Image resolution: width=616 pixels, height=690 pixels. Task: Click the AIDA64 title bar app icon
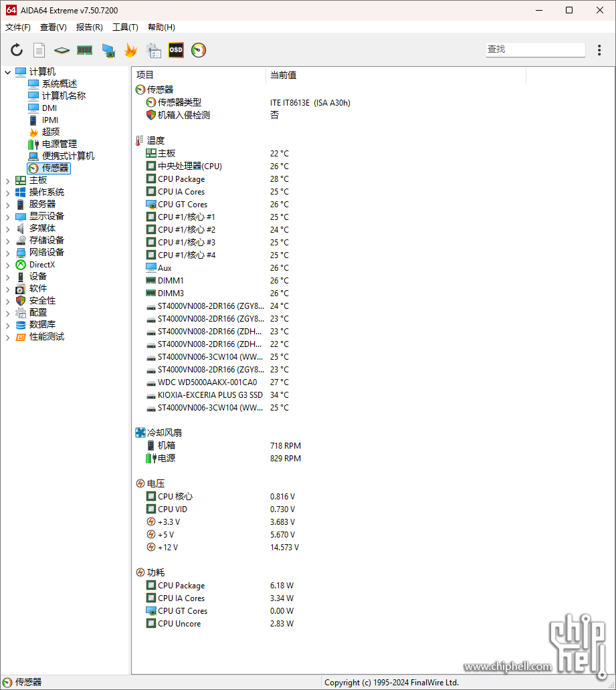click(11, 10)
